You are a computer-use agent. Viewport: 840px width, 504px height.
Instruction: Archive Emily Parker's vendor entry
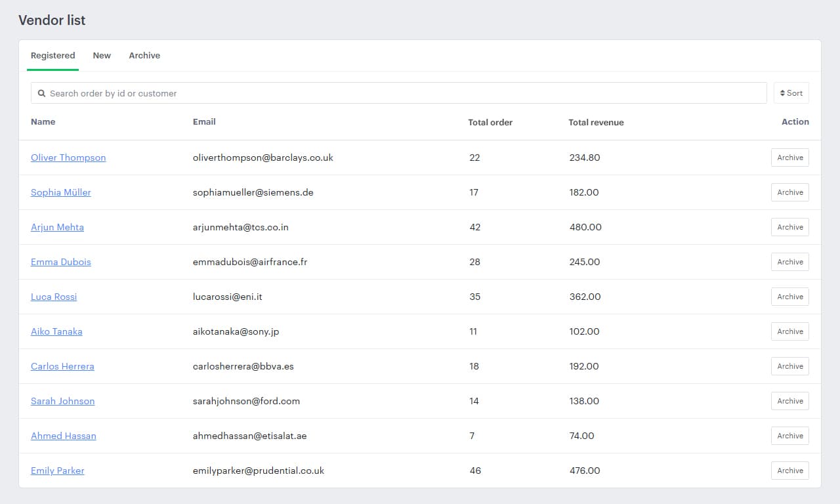pos(789,471)
